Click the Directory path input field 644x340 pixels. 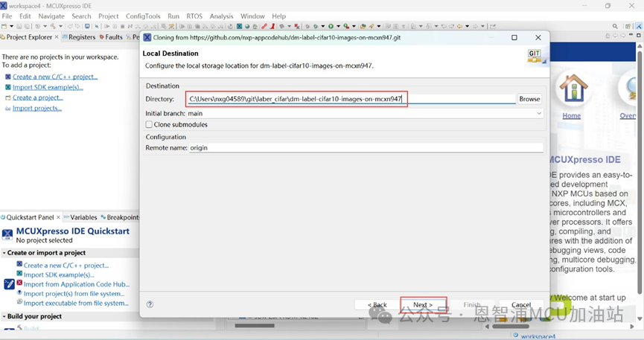(351, 99)
